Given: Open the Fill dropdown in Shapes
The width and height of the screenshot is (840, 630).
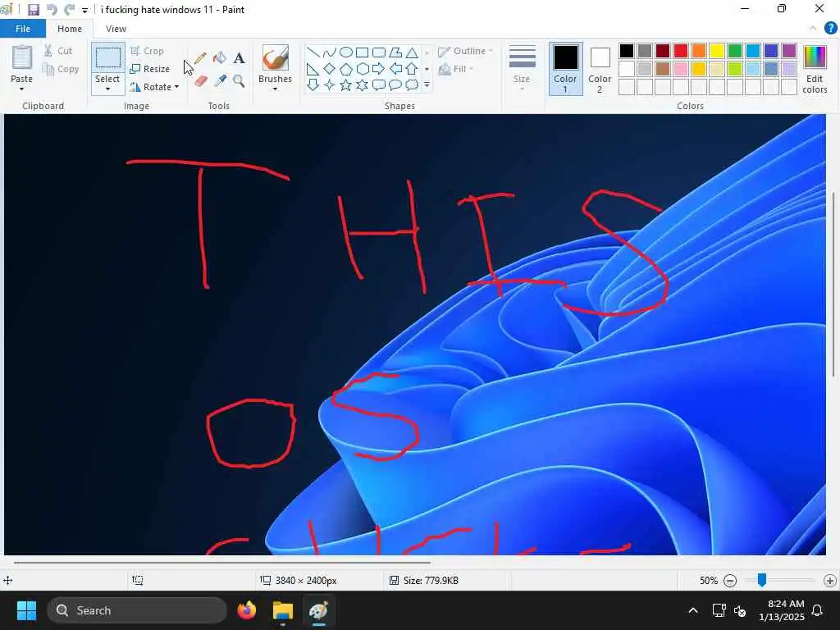Looking at the screenshot, I should pyautogui.click(x=456, y=69).
